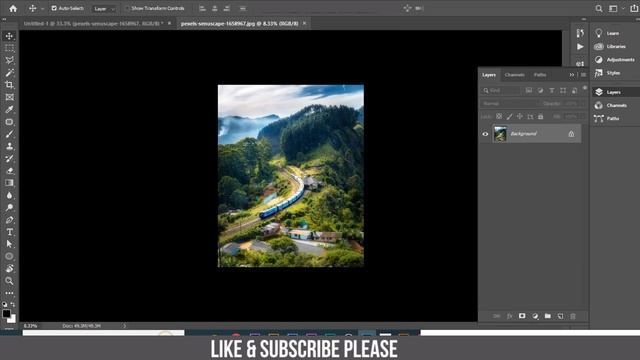Open the Search magnifier in top bar
Viewport: 640px width, 360px height.
pos(599,8)
